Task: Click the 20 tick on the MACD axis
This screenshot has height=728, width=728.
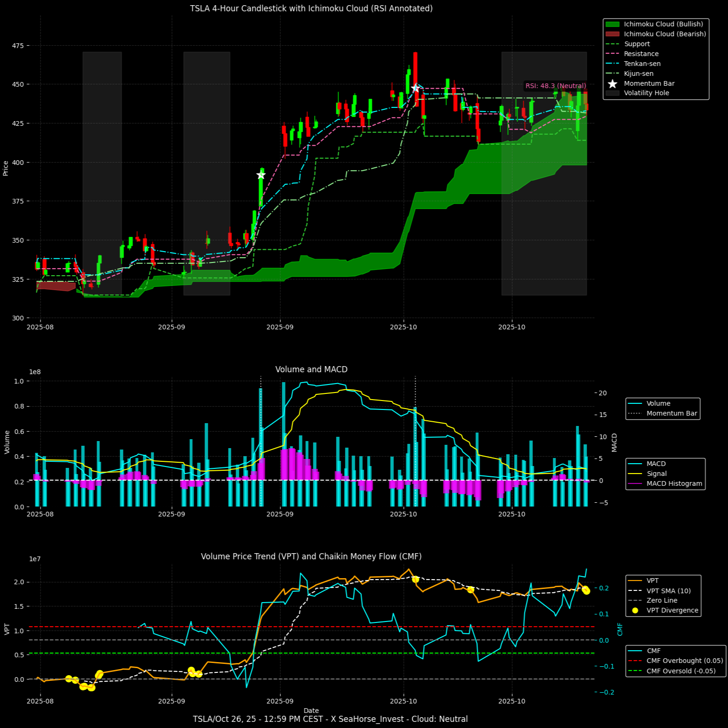Action: pos(603,393)
